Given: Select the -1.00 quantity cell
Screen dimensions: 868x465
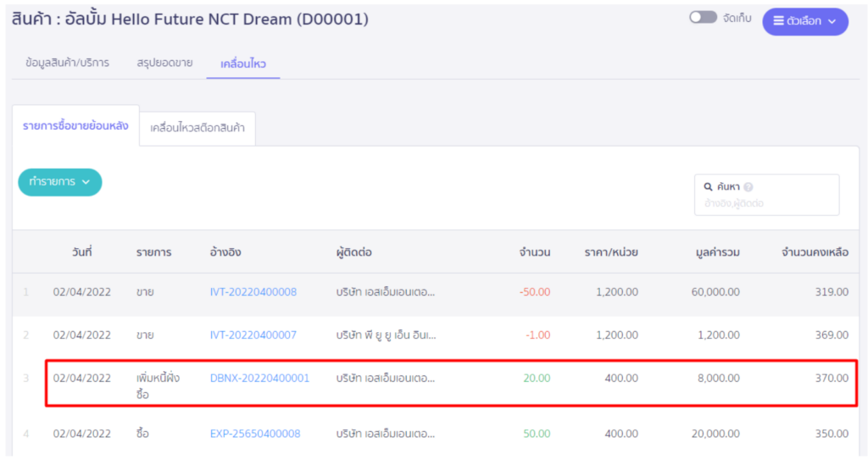Looking at the screenshot, I should 538,335.
